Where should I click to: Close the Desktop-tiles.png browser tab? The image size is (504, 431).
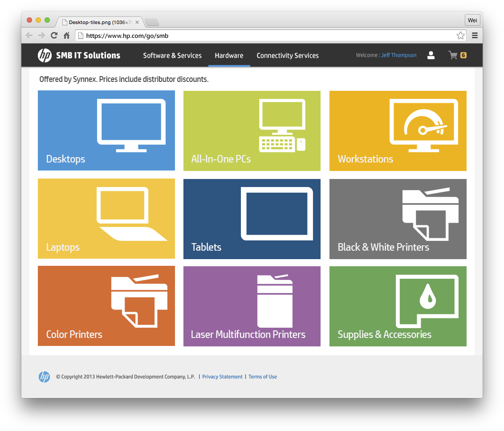(x=137, y=22)
